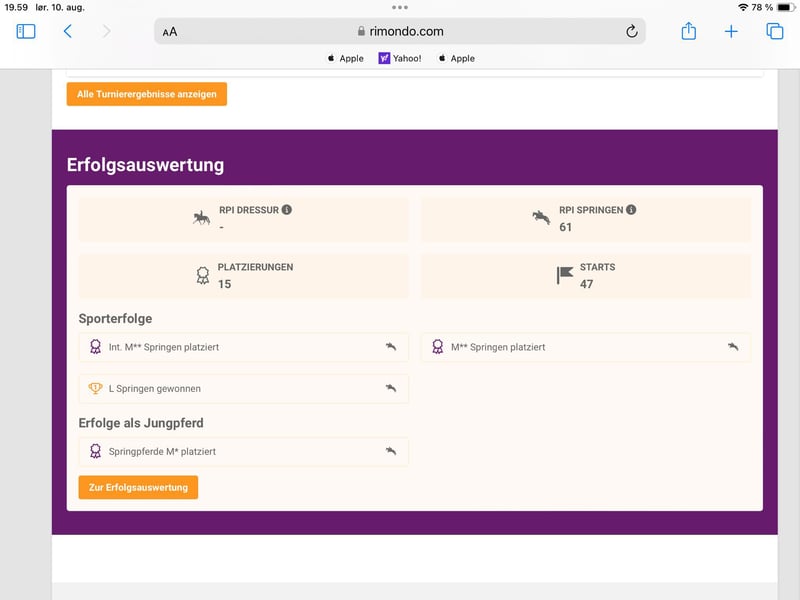Viewport: 800px width, 600px height.
Task: Show the tab overview
Action: pyautogui.click(x=774, y=31)
